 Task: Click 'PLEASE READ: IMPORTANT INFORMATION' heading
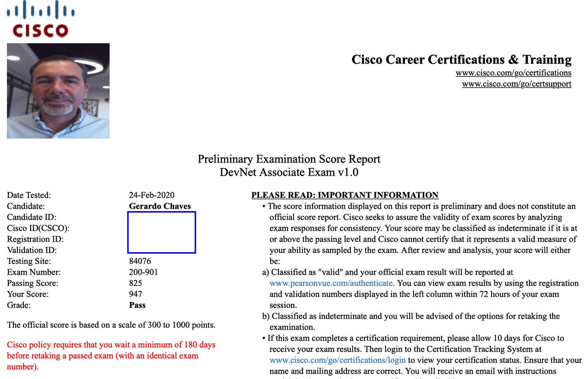[345, 195]
